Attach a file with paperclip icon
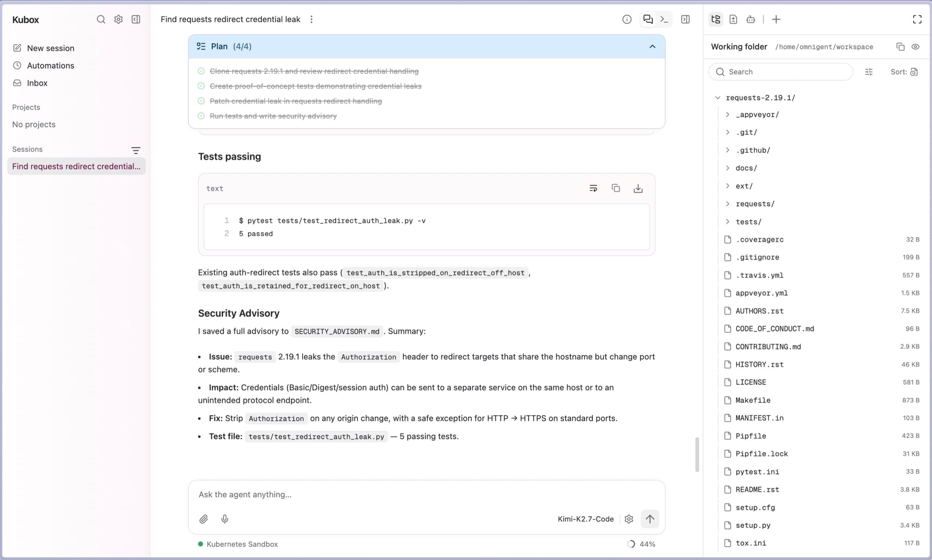 pos(204,519)
